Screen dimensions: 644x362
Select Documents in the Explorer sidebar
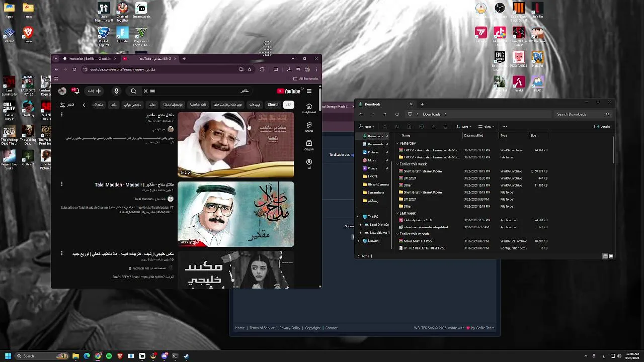tap(375, 144)
